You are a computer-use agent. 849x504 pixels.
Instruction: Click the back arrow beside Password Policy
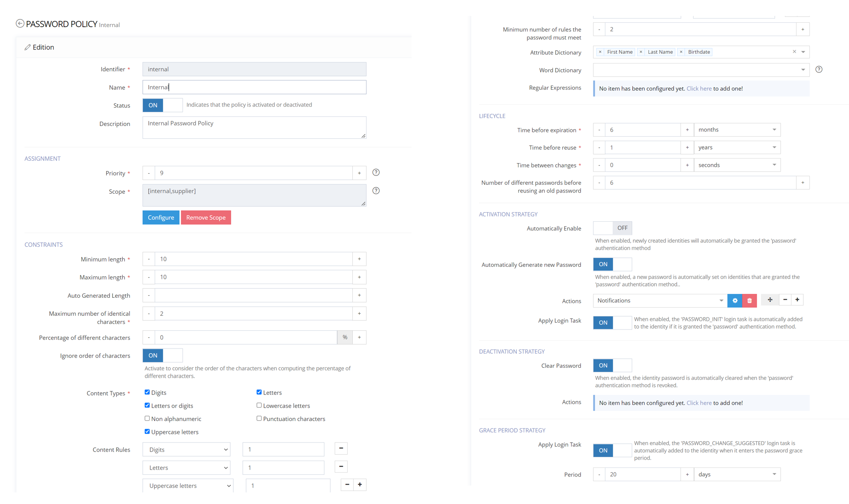[20, 24]
